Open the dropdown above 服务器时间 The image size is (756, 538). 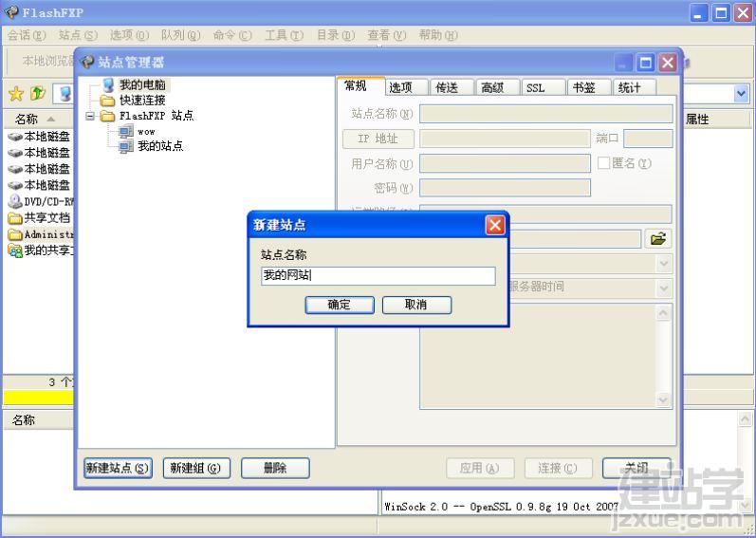(x=664, y=264)
